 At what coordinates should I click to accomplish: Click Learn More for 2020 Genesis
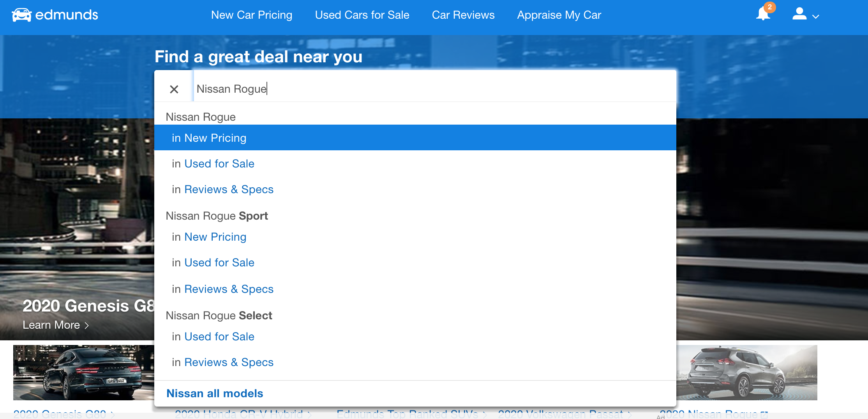pyautogui.click(x=55, y=325)
